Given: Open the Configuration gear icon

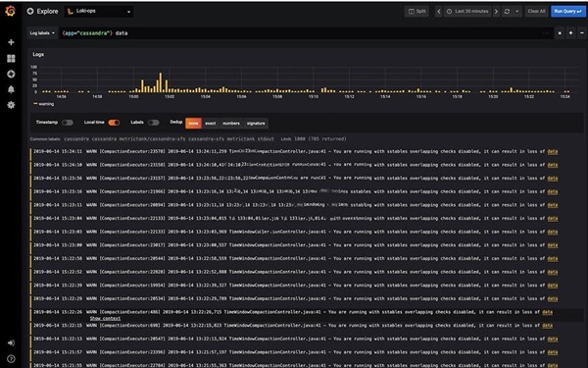Looking at the screenshot, I should [x=11, y=105].
